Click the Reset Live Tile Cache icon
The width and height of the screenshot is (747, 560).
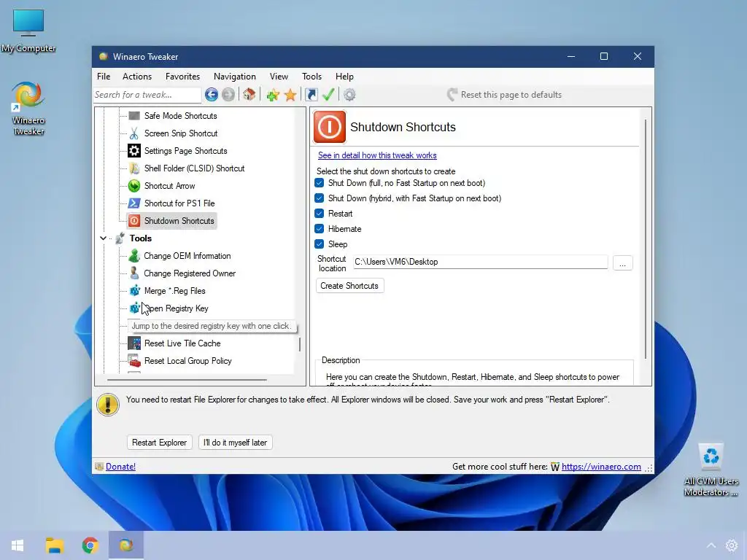tap(134, 343)
